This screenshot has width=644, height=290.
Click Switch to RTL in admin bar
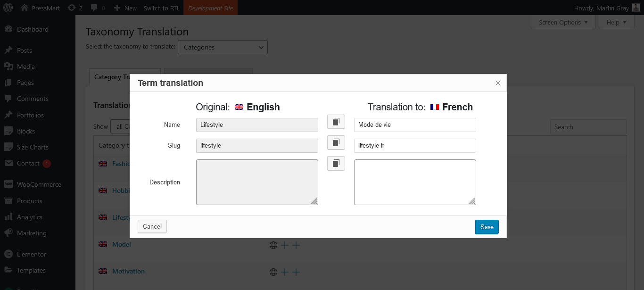point(161,8)
